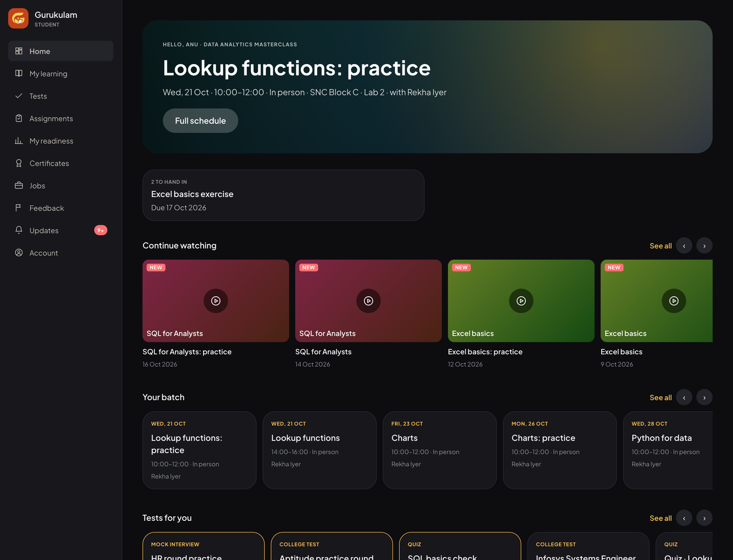Click the Jobs briefcase icon
Viewport: 733px width, 560px height.
pyautogui.click(x=19, y=185)
